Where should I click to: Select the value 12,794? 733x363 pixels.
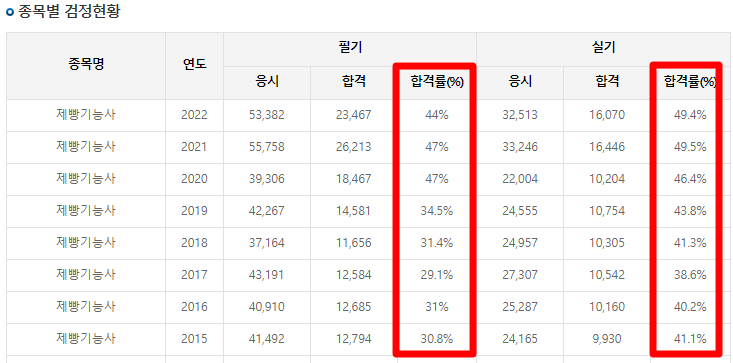(x=353, y=339)
